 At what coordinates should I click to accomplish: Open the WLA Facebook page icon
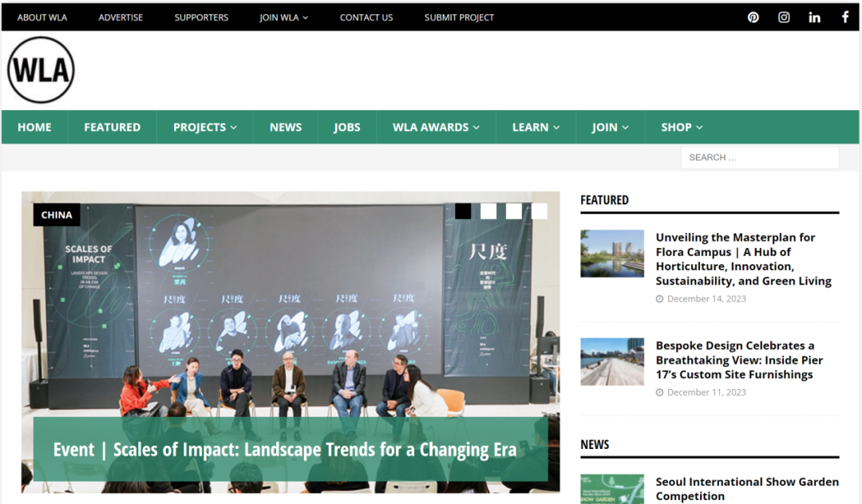845,18
